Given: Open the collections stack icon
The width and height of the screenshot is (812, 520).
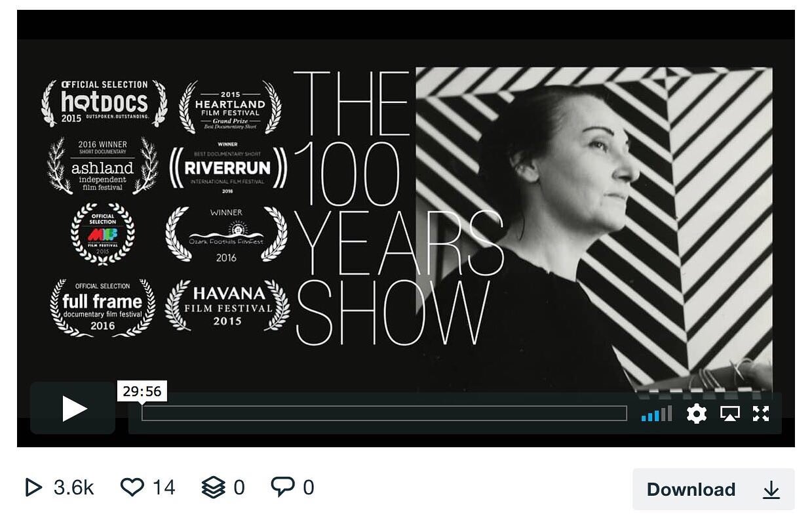Looking at the screenshot, I should tap(213, 487).
